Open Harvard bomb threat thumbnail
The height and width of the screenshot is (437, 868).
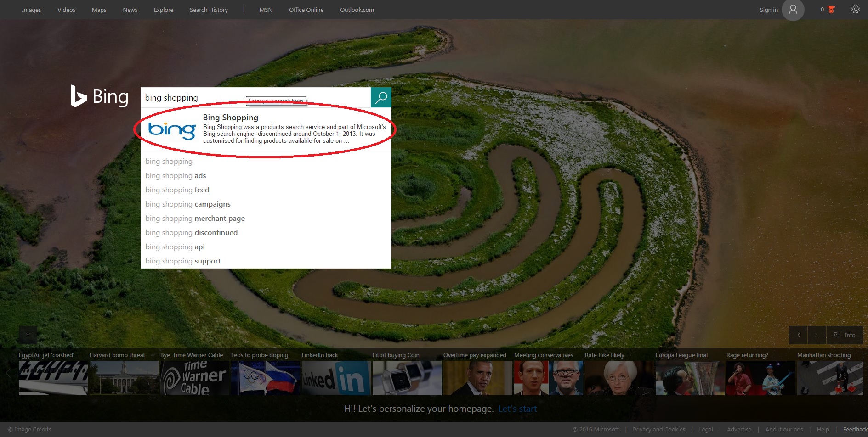point(124,378)
